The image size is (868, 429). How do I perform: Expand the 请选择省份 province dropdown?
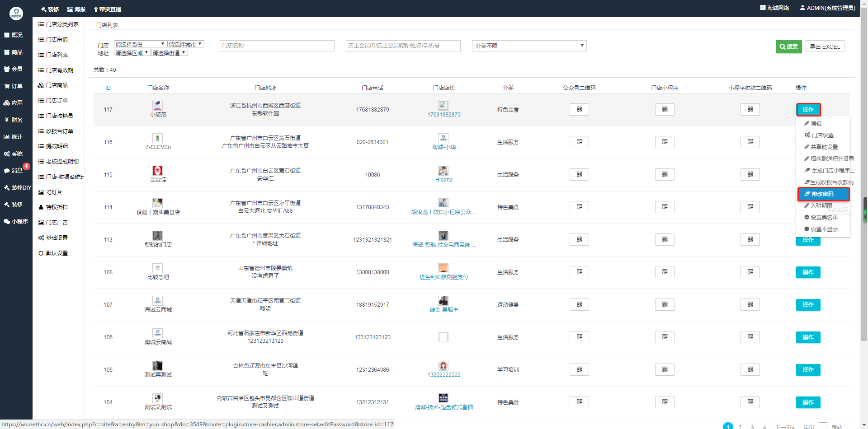pyautogui.click(x=140, y=44)
